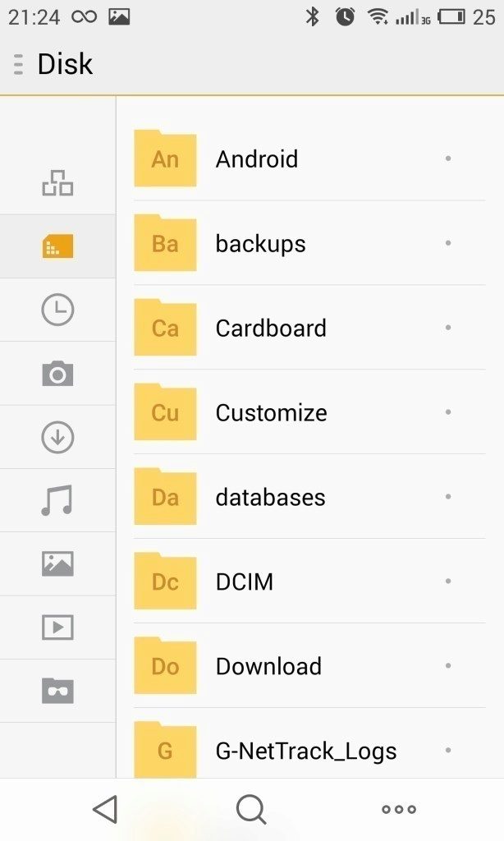Image resolution: width=504 pixels, height=841 pixels.
Task: Open the video play category icon
Action: [x=57, y=627]
